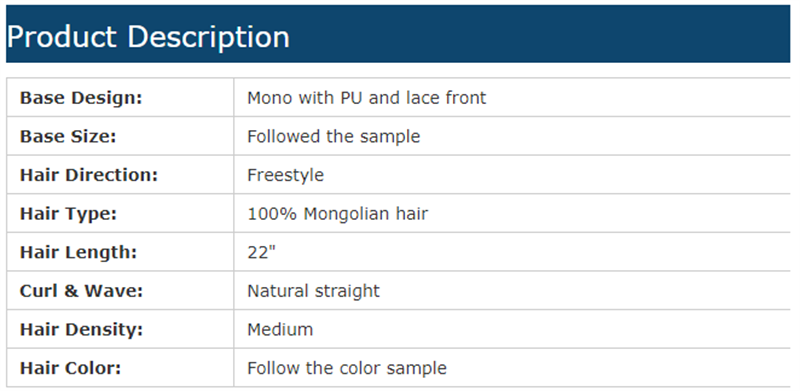Click the Follow the color sample text
The width and height of the screenshot is (800, 391).
tap(346, 368)
